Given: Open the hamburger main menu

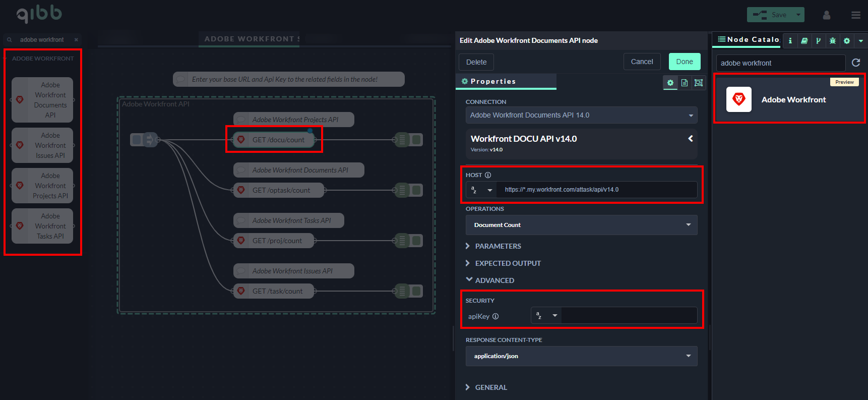Looking at the screenshot, I should (855, 15).
